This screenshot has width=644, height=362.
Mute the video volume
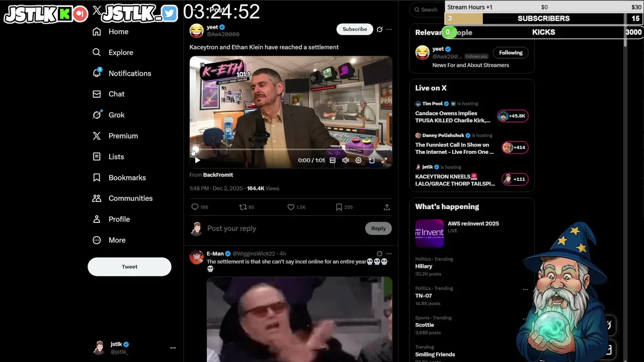[346, 160]
